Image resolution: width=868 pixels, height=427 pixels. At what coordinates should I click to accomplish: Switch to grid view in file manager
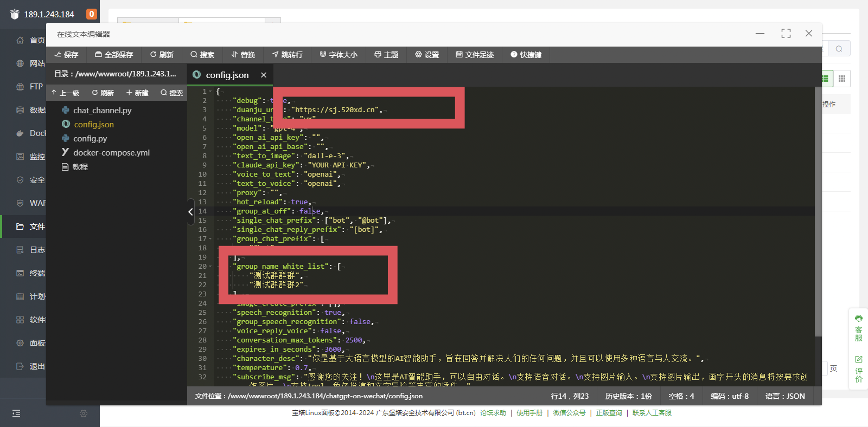pyautogui.click(x=842, y=79)
